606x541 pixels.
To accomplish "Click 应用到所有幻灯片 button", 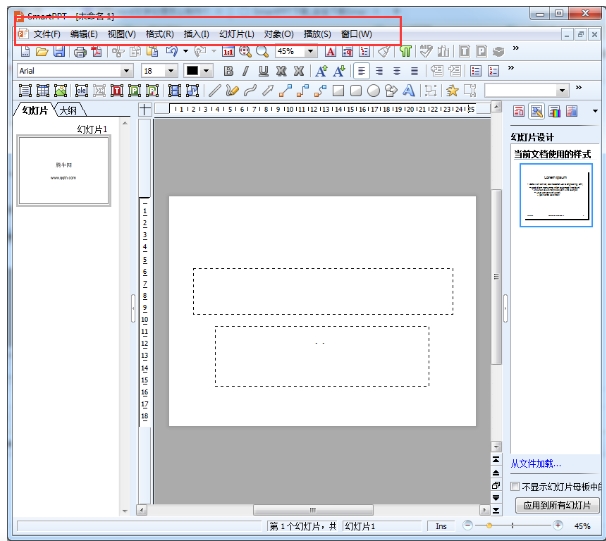I will [557, 505].
